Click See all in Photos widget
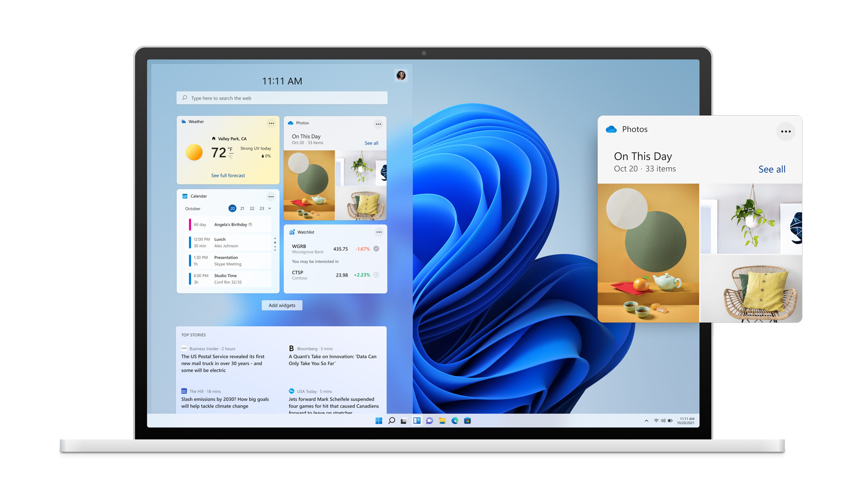Viewport: 868px width, 488px height. point(371,142)
